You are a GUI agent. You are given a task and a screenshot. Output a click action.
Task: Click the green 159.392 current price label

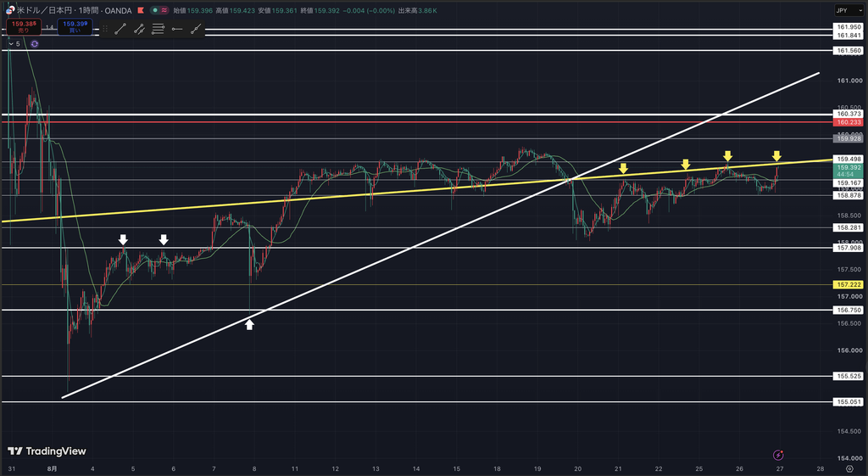tap(849, 170)
